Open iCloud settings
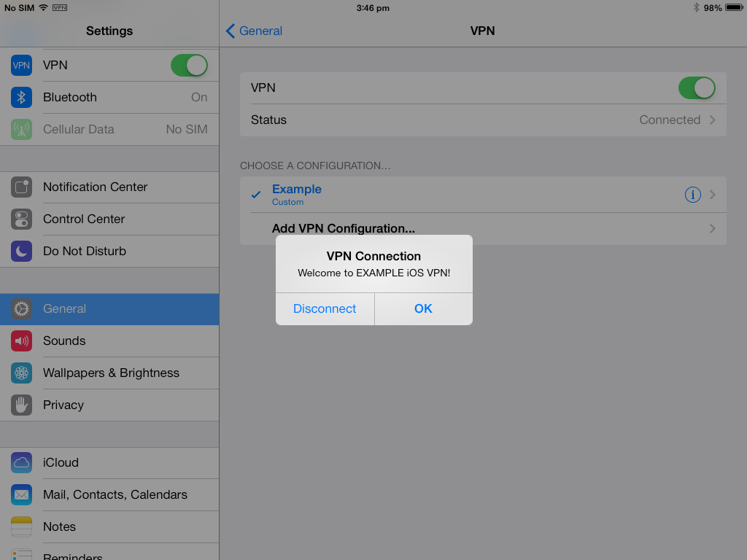Viewport: 747px width, 560px height. click(x=109, y=462)
